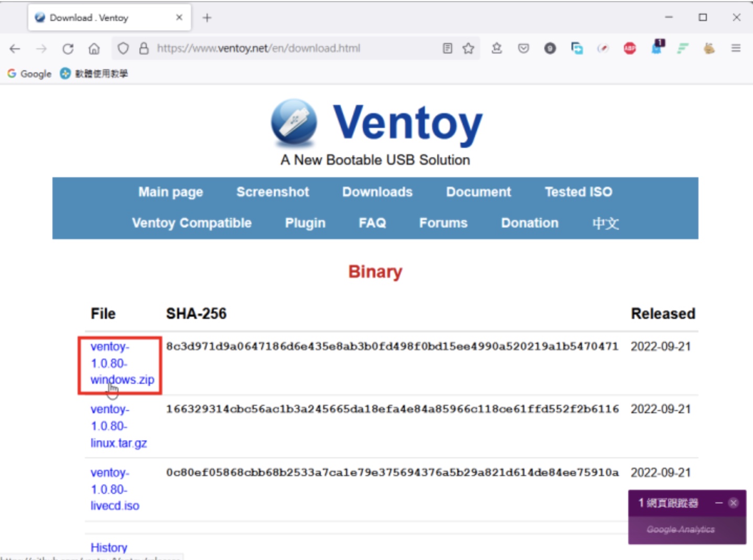The image size is (753, 560).
Task: Select the Download . Ventoy tab
Action: [x=109, y=18]
